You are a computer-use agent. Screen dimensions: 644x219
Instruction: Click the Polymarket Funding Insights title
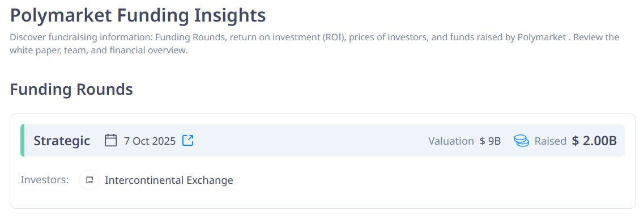pyautogui.click(x=138, y=15)
